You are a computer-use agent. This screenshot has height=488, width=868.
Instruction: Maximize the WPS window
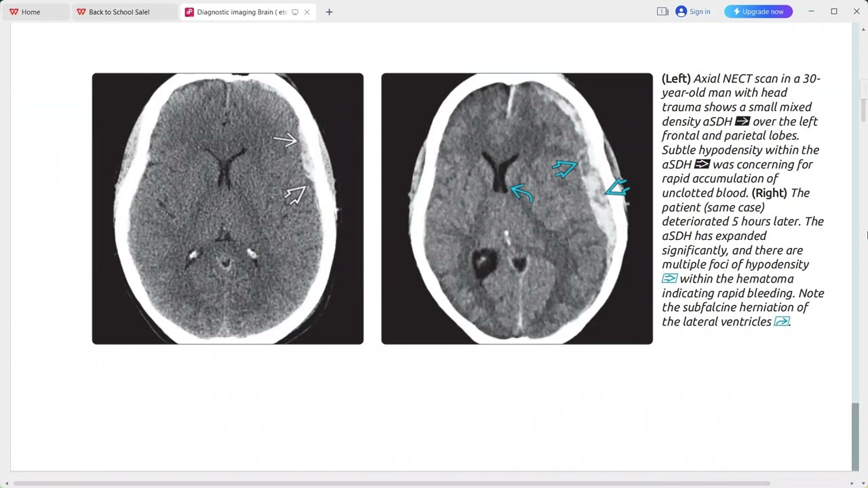[834, 12]
